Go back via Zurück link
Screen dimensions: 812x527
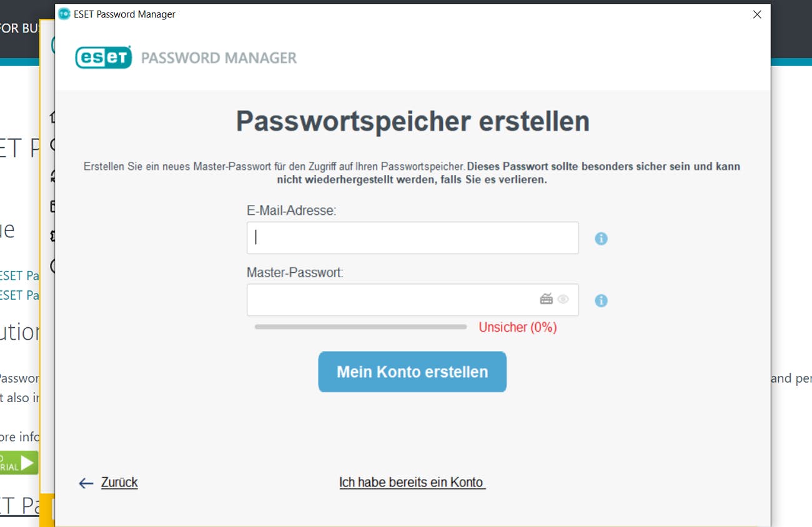119,482
